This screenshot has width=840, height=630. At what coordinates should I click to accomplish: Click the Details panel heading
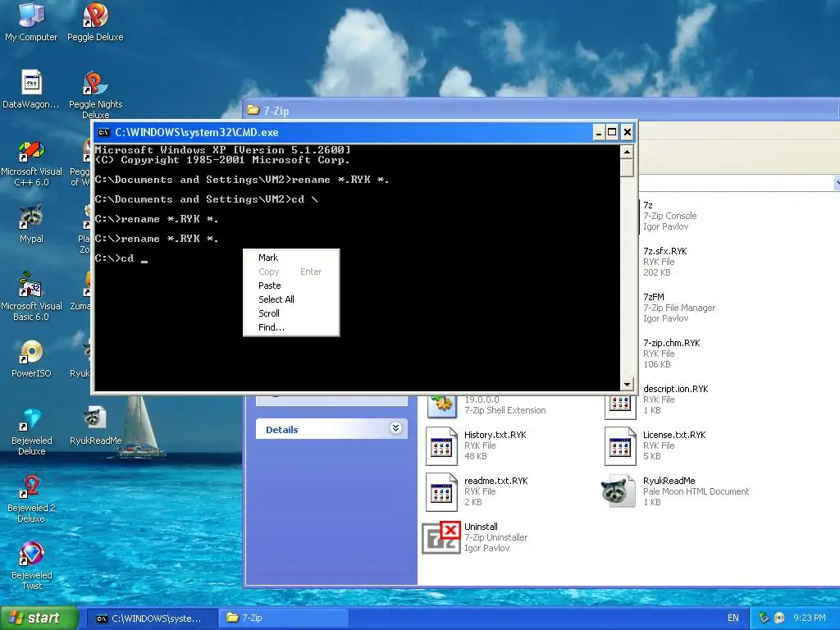(x=282, y=430)
